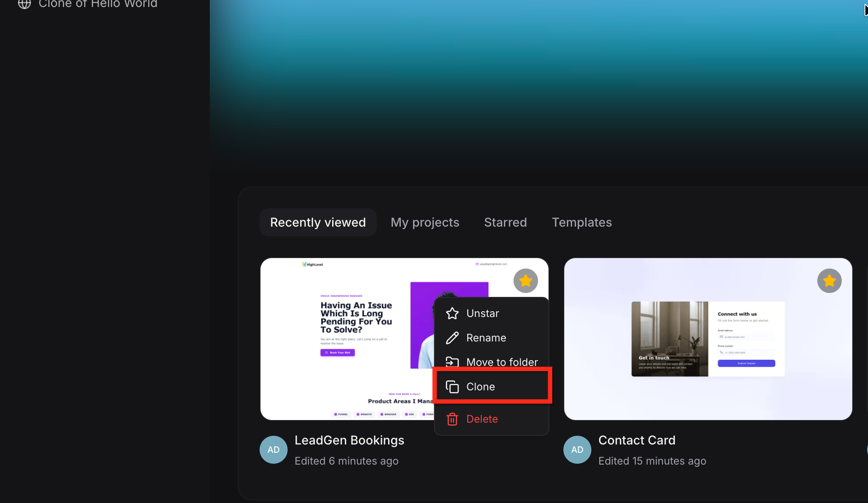Switch to the My projects tab
868x503 pixels.
pos(425,222)
